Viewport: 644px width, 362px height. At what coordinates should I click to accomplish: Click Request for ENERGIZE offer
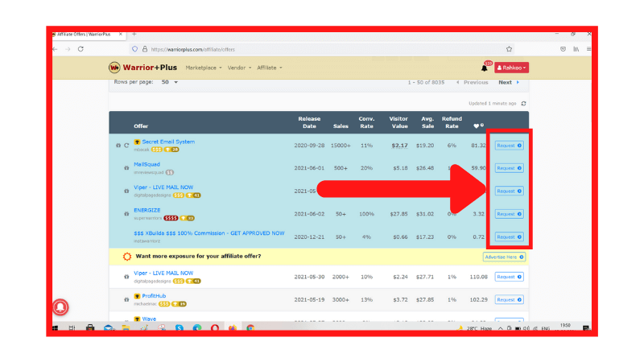pos(510,214)
